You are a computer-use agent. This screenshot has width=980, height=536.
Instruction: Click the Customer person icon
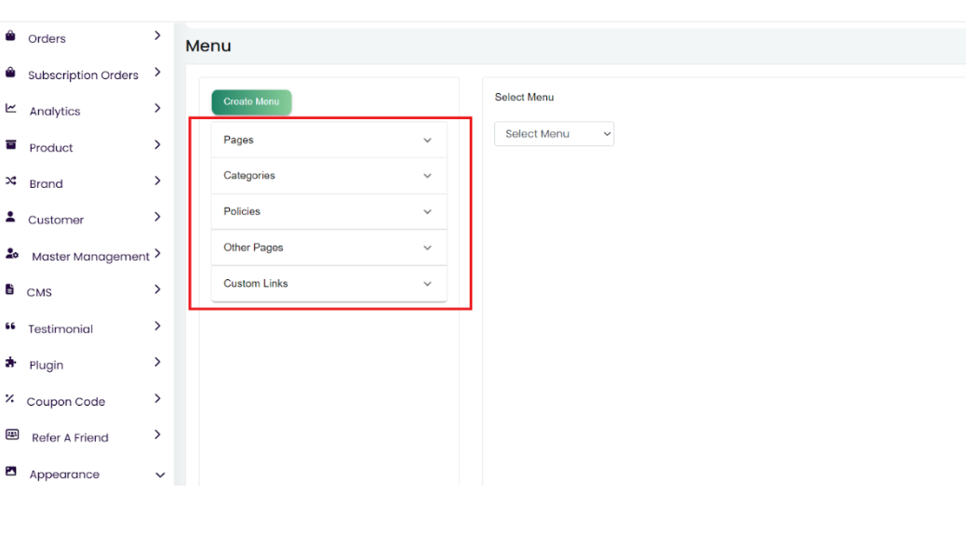tap(10, 219)
